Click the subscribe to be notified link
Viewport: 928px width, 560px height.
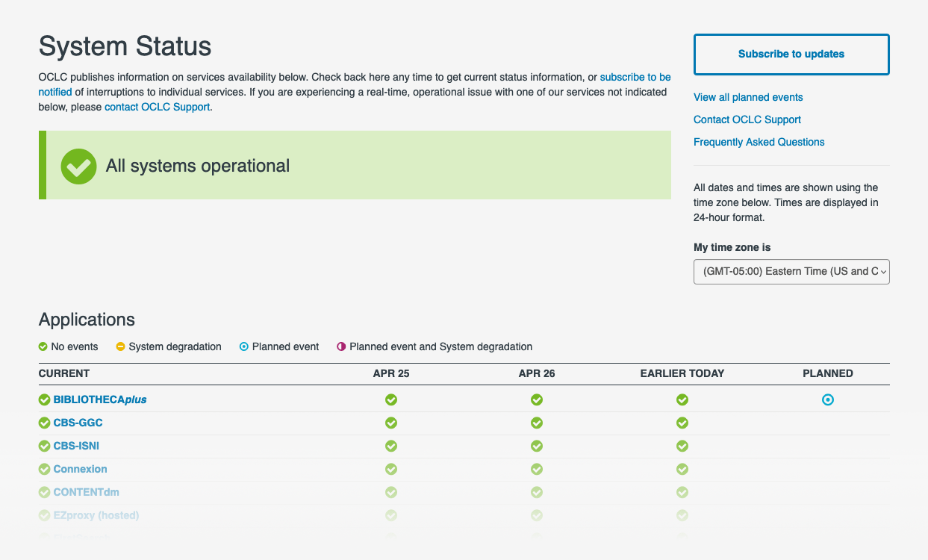click(635, 77)
